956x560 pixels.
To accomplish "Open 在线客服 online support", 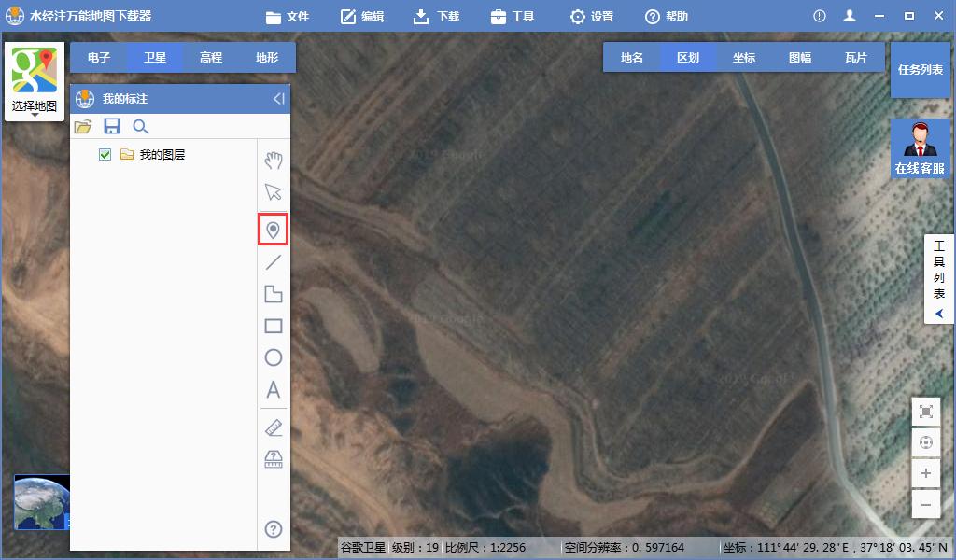I will [920, 148].
